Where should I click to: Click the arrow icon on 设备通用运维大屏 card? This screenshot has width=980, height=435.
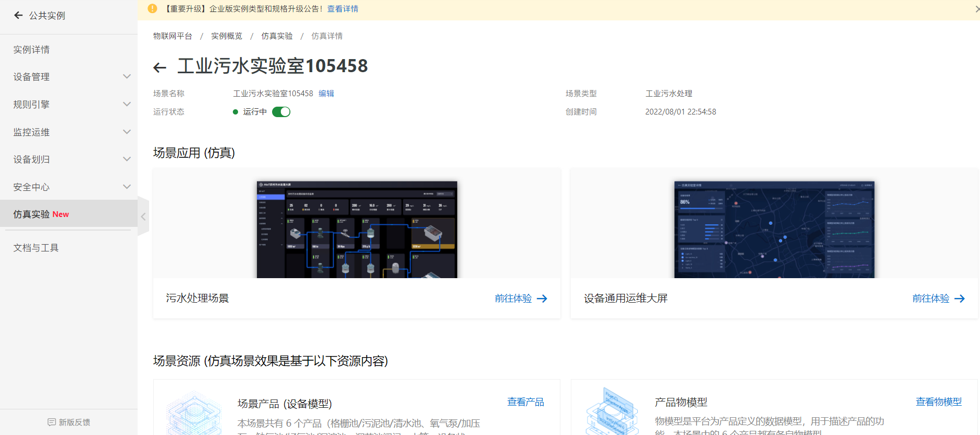click(x=960, y=299)
